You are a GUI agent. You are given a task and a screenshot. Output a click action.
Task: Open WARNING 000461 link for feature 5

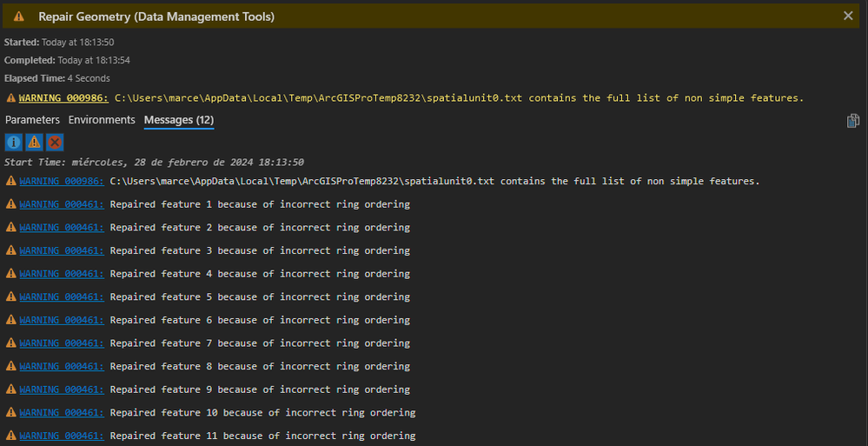coord(61,297)
